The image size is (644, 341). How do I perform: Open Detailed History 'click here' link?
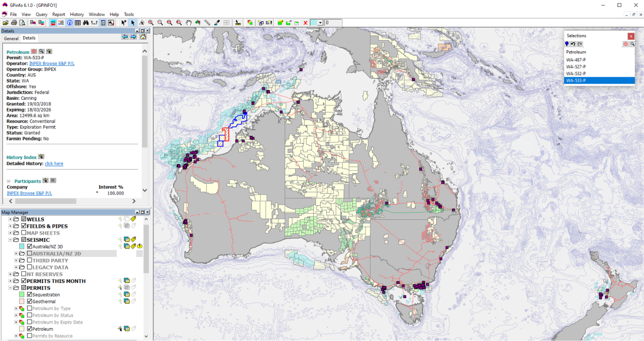[x=54, y=163]
